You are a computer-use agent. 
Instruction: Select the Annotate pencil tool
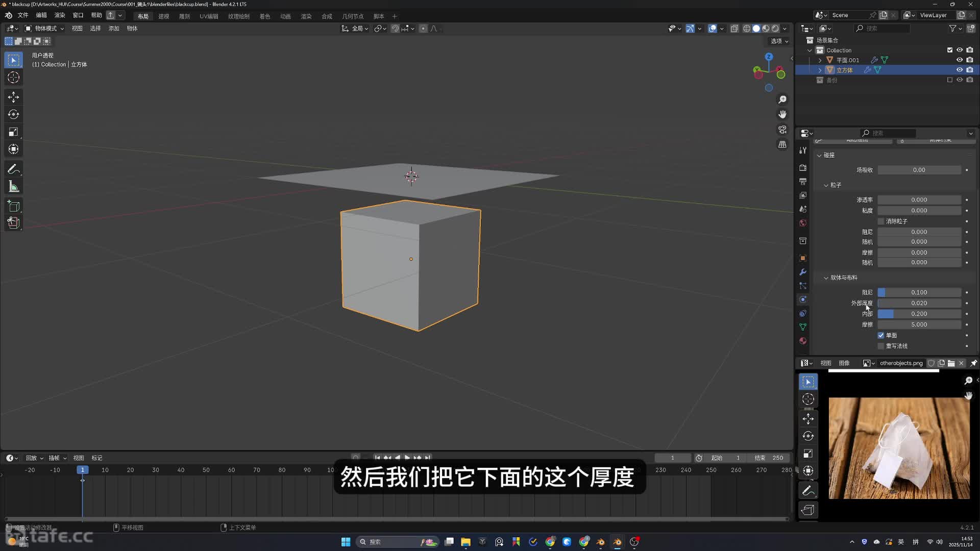tap(14, 169)
